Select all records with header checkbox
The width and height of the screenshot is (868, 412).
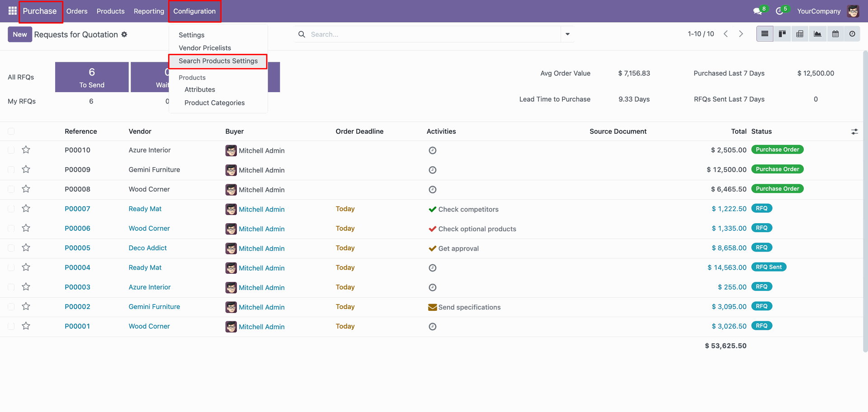[11, 131]
